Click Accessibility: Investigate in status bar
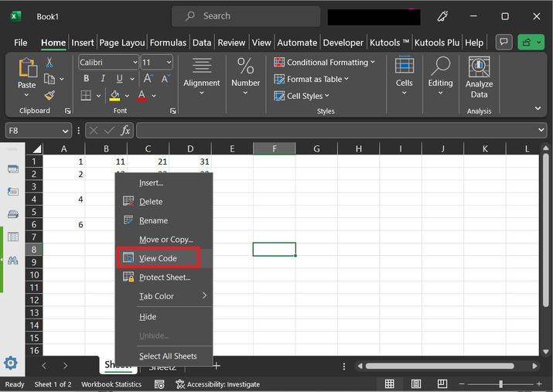The height and width of the screenshot is (392, 553). 217,384
